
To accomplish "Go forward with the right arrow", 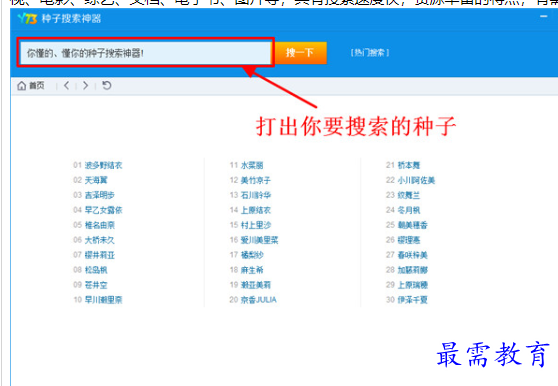I will pyautogui.click(x=85, y=86).
